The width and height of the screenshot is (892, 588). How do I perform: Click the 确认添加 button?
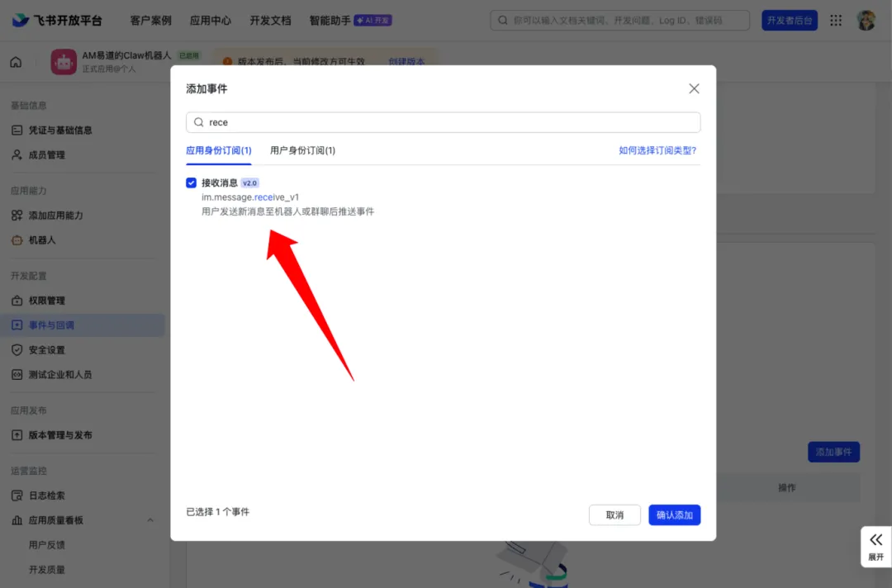(x=674, y=514)
